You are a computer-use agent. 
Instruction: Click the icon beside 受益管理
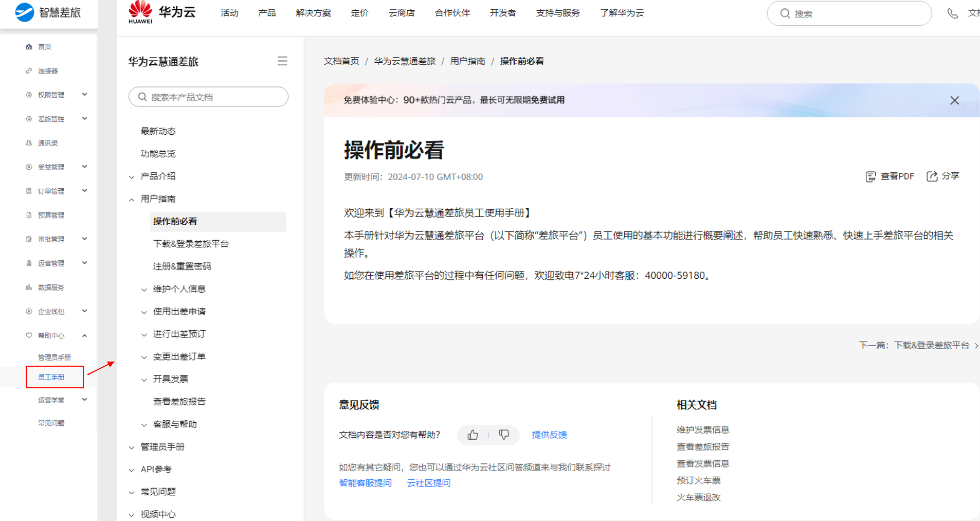click(29, 167)
